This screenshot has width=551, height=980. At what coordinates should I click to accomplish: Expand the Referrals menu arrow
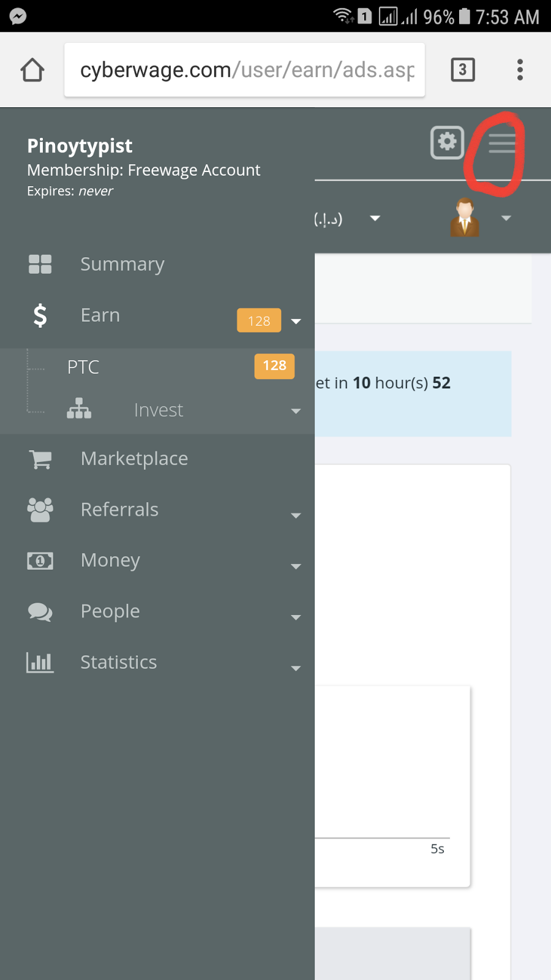tap(296, 516)
